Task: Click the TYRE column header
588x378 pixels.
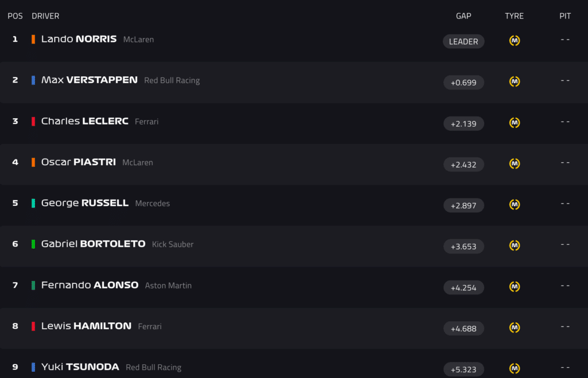Action: (514, 16)
